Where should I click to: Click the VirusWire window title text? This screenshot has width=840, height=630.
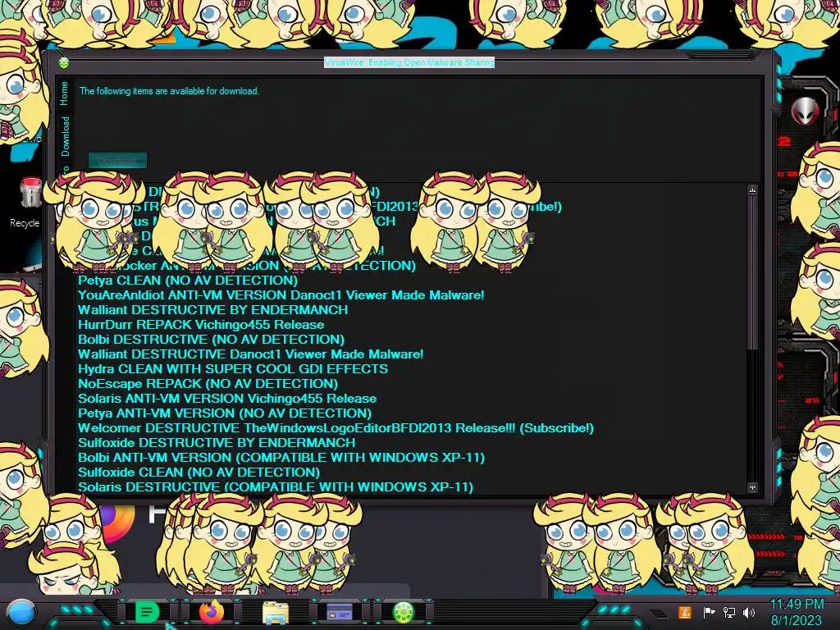pyautogui.click(x=409, y=62)
